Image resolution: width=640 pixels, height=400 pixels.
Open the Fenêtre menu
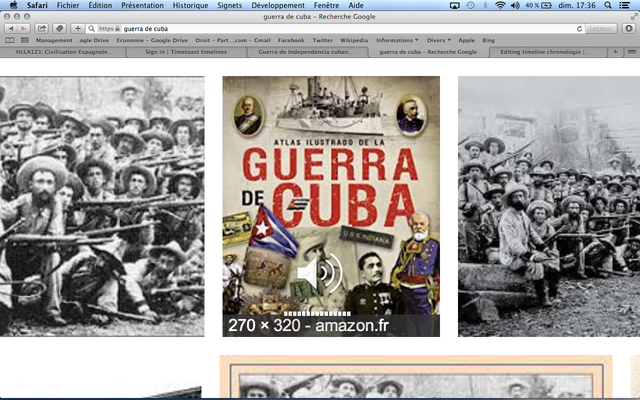pos(326,5)
